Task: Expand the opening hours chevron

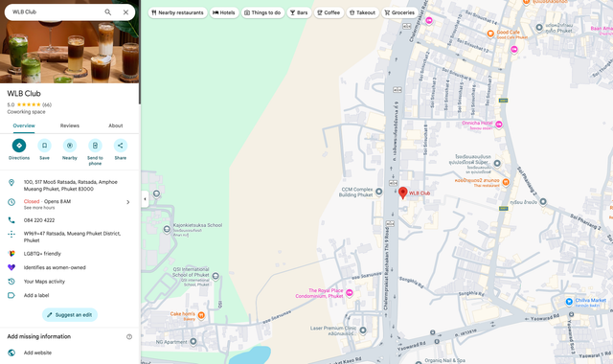Action: coord(127,202)
